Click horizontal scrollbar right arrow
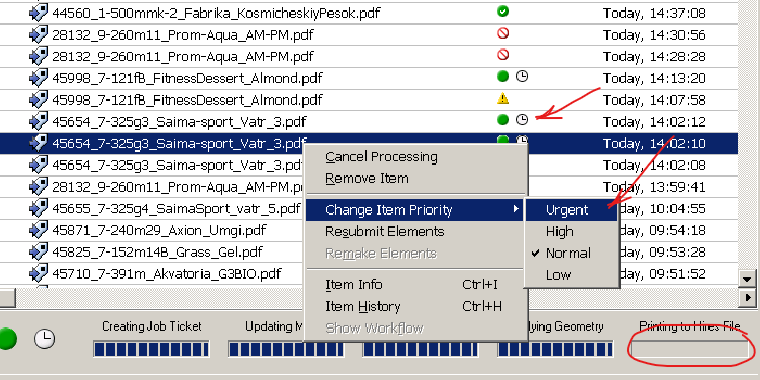 click(747, 297)
